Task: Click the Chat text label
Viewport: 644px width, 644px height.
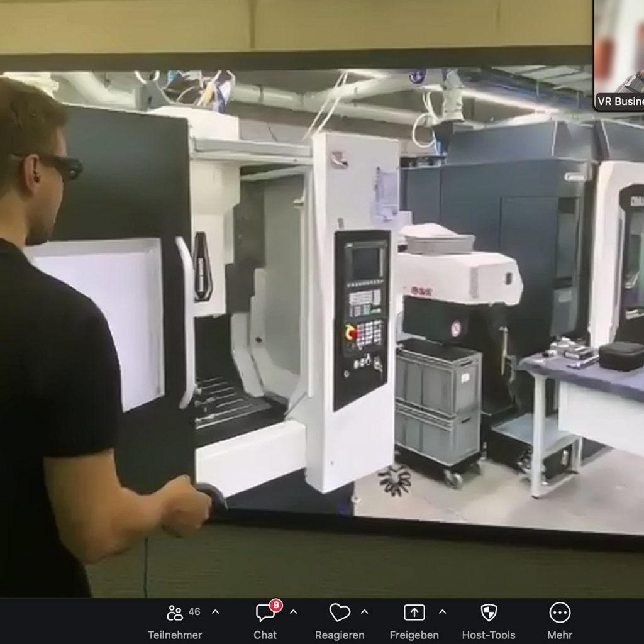Action: [265, 635]
